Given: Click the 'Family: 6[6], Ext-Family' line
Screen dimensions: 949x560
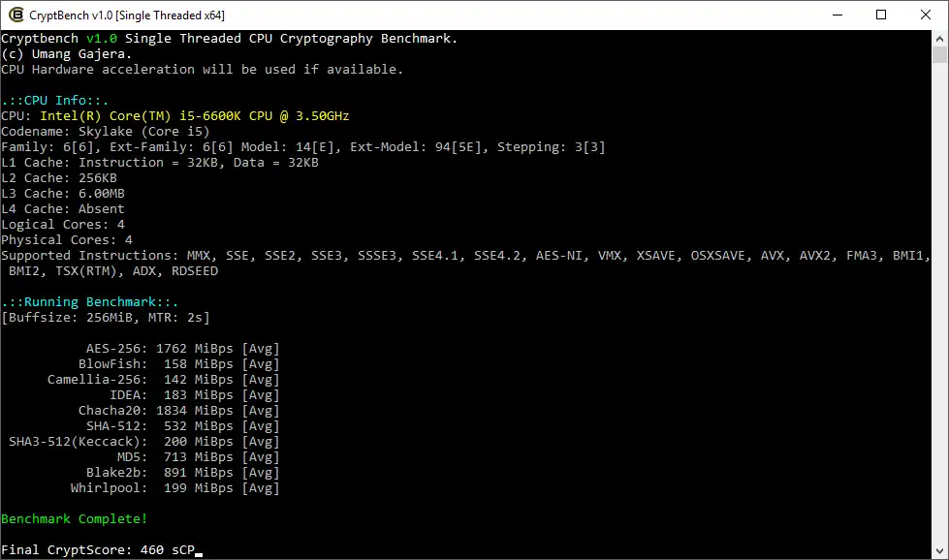Looking at the screenshot, I should (303, 147).
